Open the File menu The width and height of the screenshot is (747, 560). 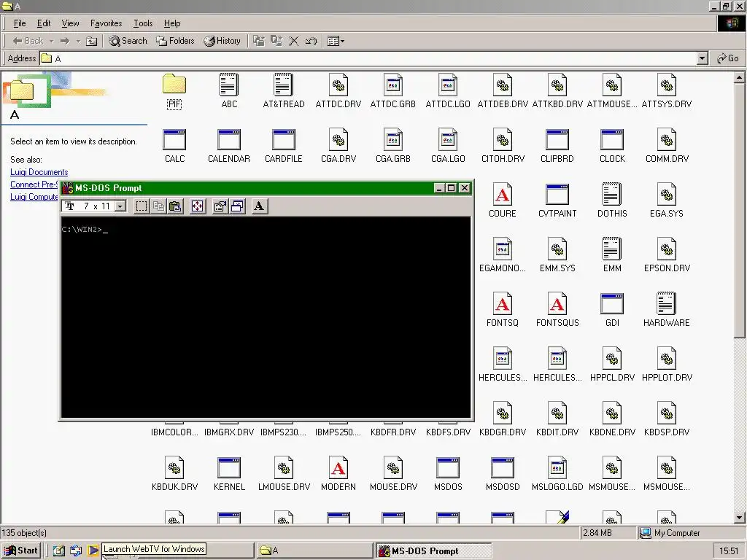point(20,23)
